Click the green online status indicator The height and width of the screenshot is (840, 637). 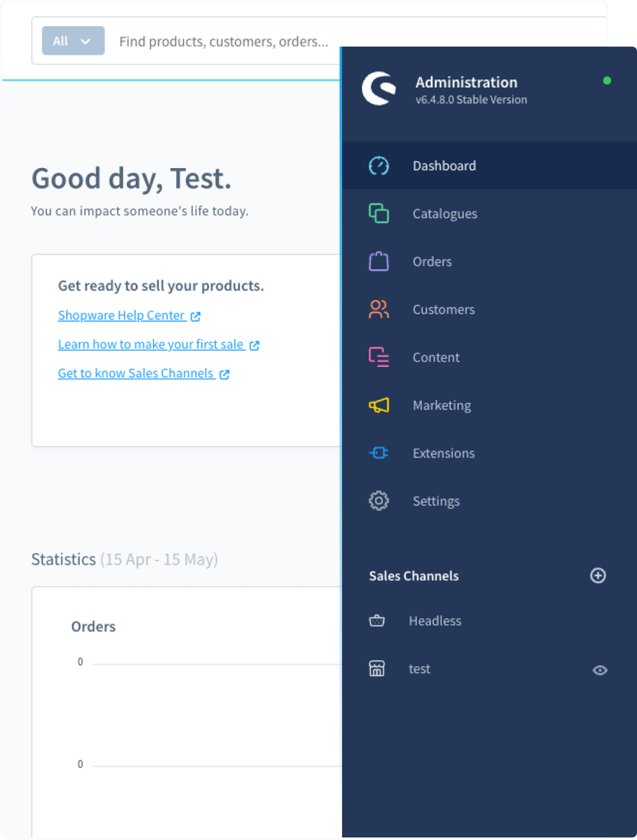(607, 80)
